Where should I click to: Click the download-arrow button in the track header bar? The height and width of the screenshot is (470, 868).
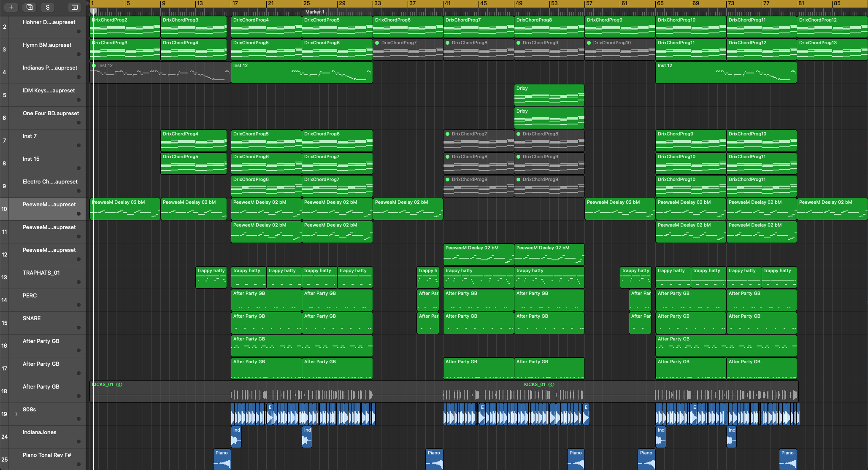74,7
